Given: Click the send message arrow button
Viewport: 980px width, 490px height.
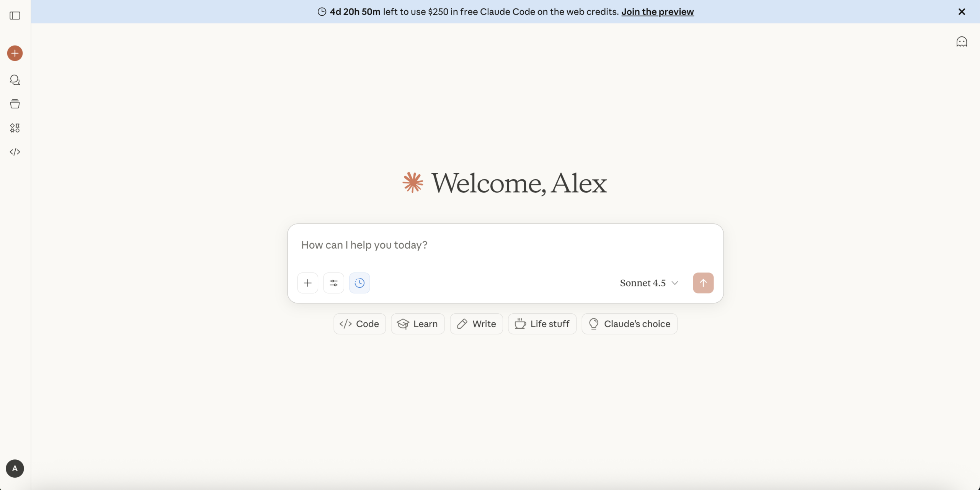Looking at the screenshot, I should [703, 283].
